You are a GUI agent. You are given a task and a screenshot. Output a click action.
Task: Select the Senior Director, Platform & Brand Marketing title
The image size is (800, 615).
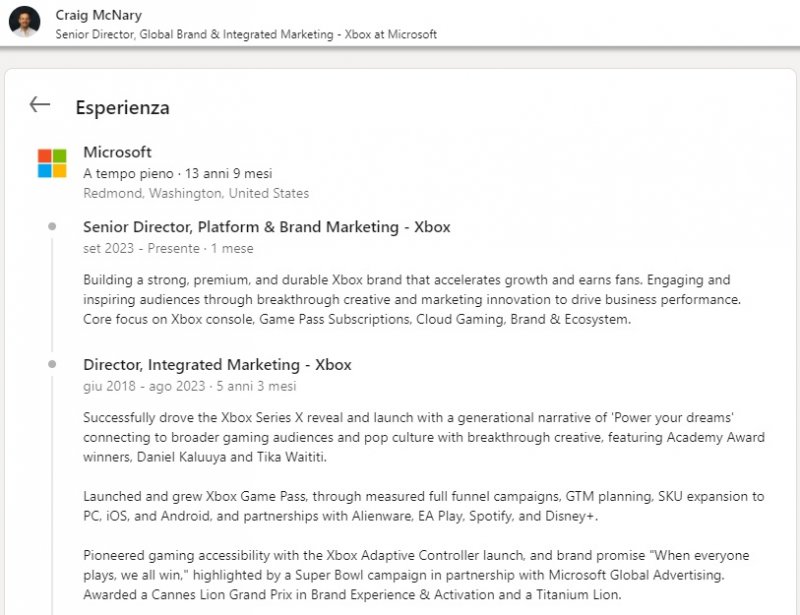(266, 227)
